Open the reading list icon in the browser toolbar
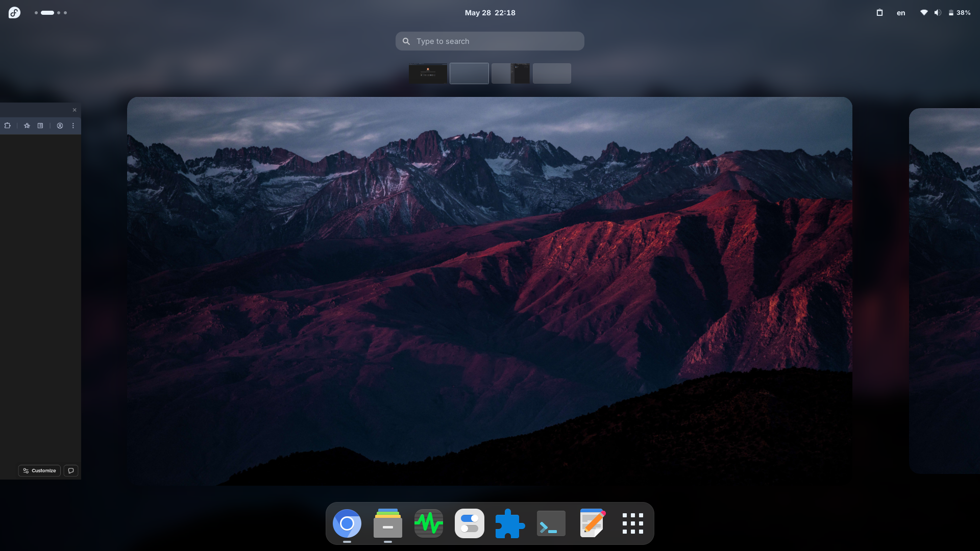Image resolution: width=980 pixels, height=551 pixels. point(40,126)
